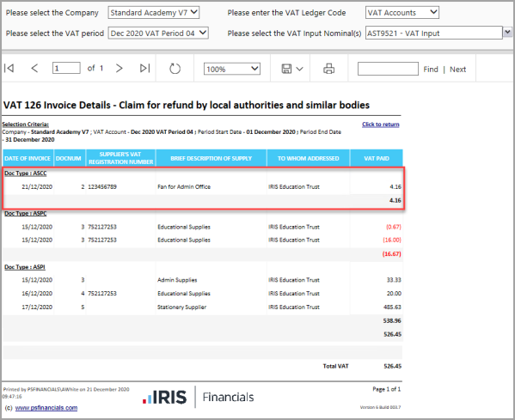Jump to last report page
Image resolution: width=515 pixels, height=420 pixels.
pyautogui.click(x=144, y=68)
